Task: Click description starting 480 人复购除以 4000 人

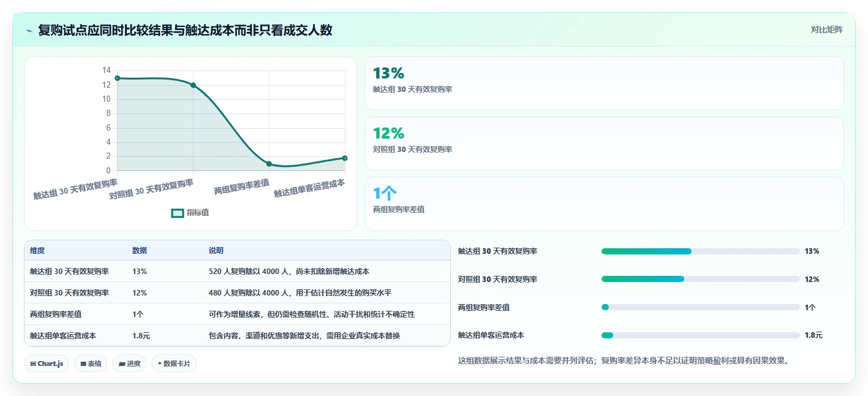Action: (300, 293)
